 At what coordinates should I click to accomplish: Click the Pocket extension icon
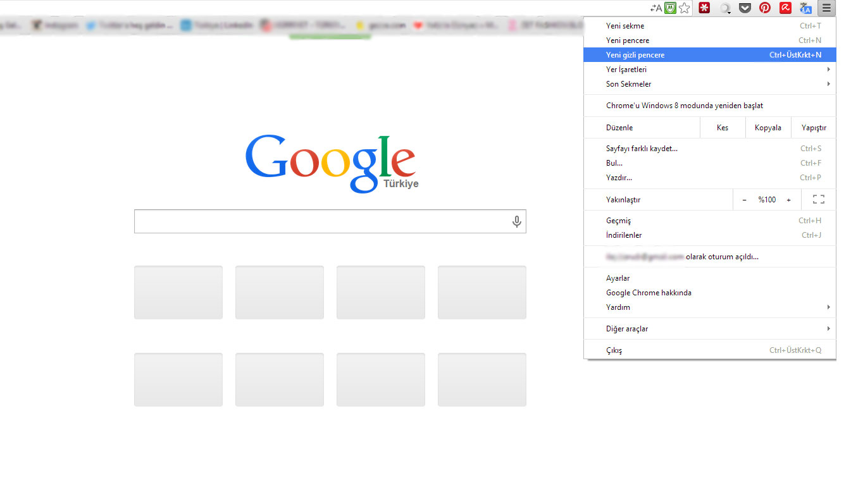tap(745, 8)
